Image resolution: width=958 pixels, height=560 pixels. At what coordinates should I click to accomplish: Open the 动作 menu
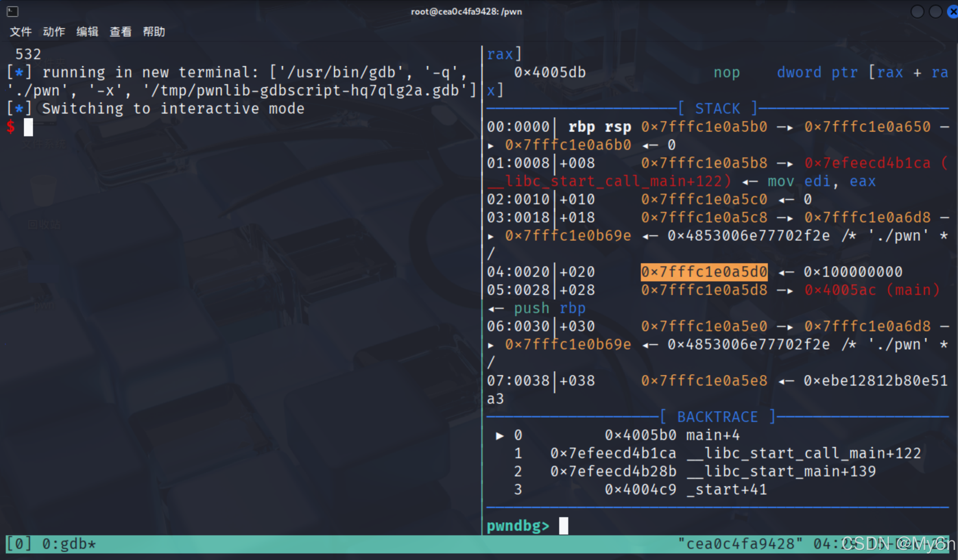pos(54,32)
